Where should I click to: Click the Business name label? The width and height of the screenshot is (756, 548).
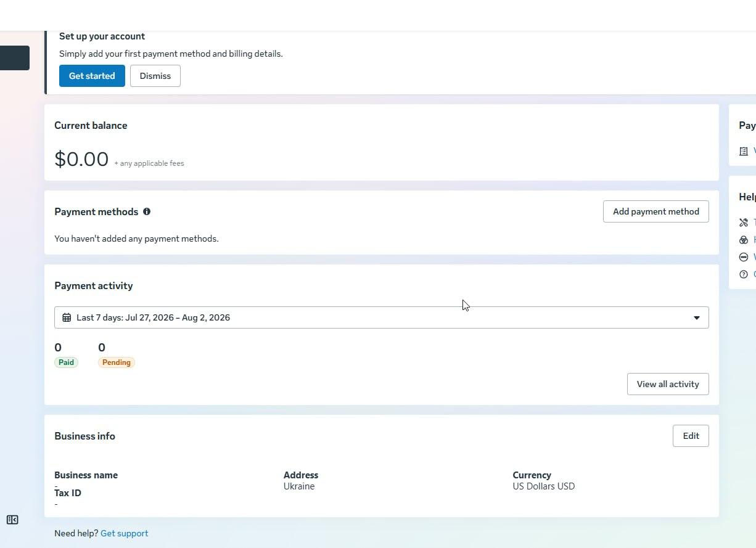coord(86,475)
